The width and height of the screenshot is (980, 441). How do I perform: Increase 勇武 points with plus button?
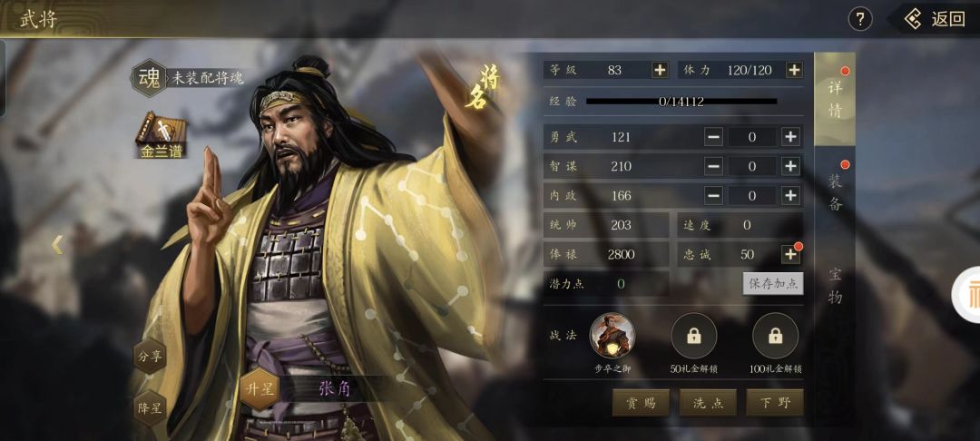point(790,137)
